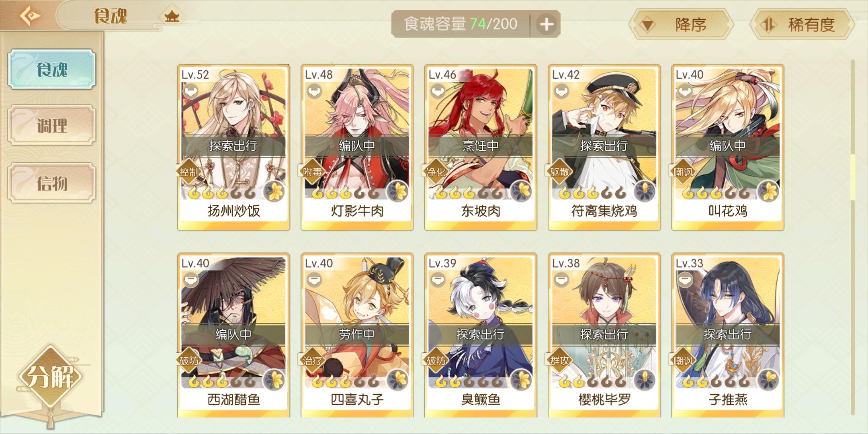The height and width of the screenshot is (434, 868).
Task: Select the 樱桃毕罗 character card
Action: [604, 336]
